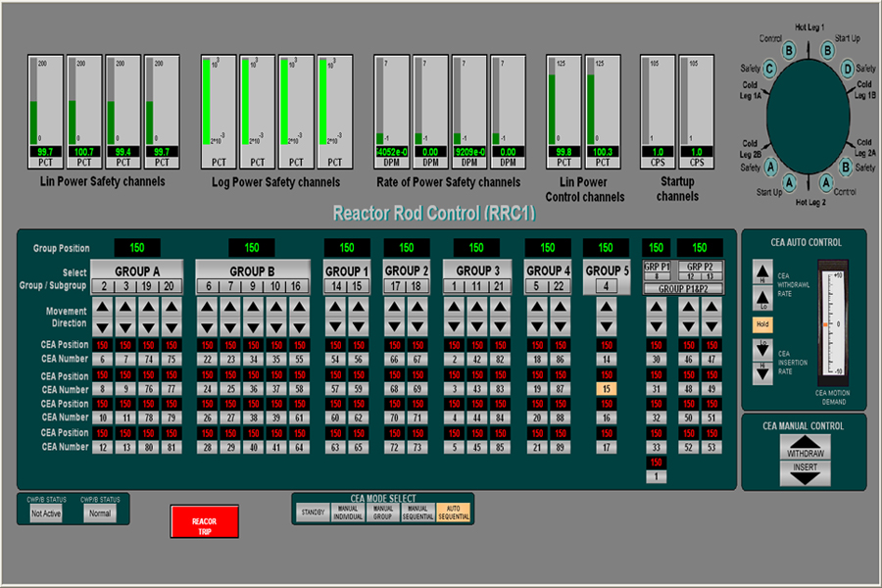Select Manual Group CEA mode

382,513
